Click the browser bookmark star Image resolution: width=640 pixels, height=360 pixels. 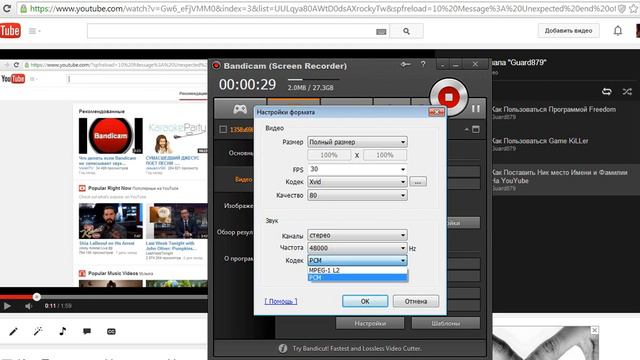(634, 9)
